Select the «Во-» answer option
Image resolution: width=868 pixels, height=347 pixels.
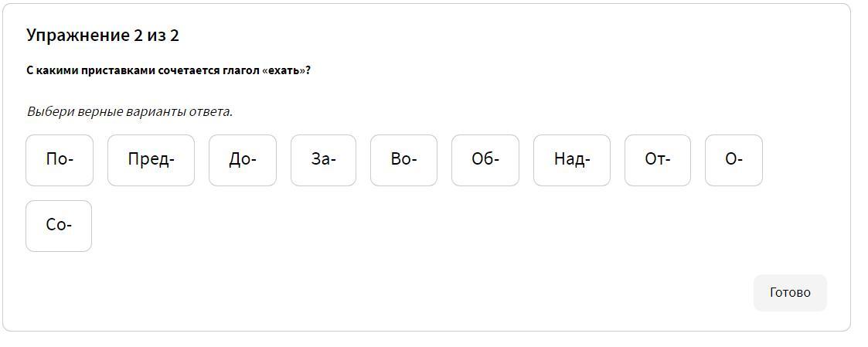pos(403,160)
